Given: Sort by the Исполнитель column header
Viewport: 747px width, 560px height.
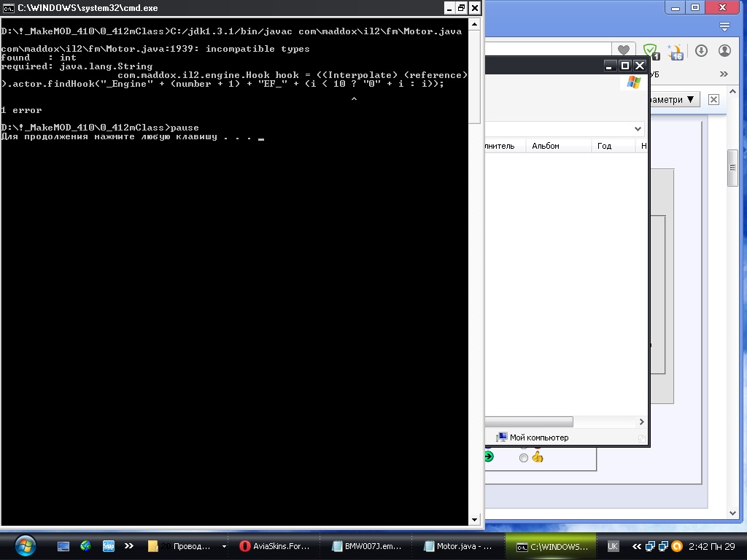Looking at the screenshot, I should [x=505, y=146].
